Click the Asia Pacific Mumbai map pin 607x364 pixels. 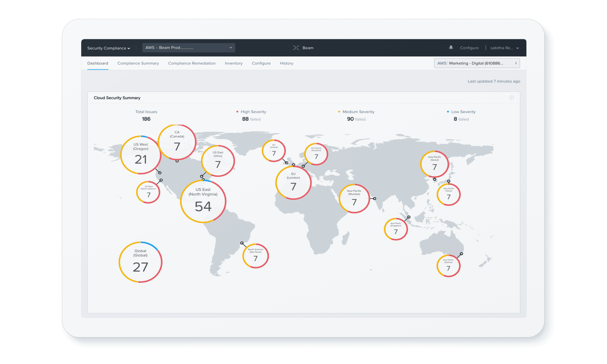point(375,199)
